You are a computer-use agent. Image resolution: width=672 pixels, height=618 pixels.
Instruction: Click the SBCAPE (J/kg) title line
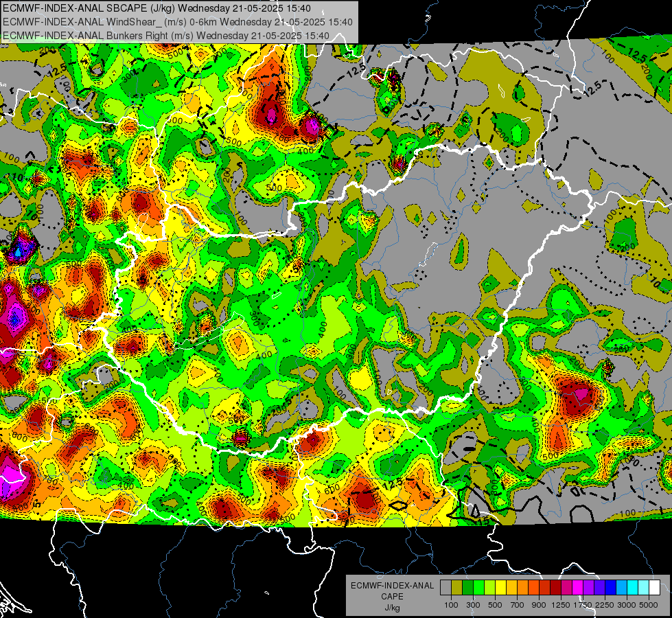157,8
